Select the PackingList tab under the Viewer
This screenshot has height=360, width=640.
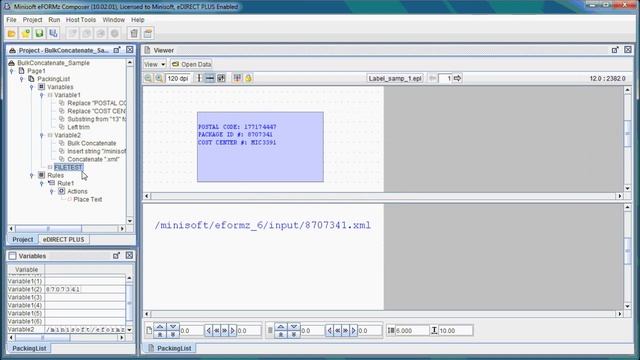(x=170, y=348)
